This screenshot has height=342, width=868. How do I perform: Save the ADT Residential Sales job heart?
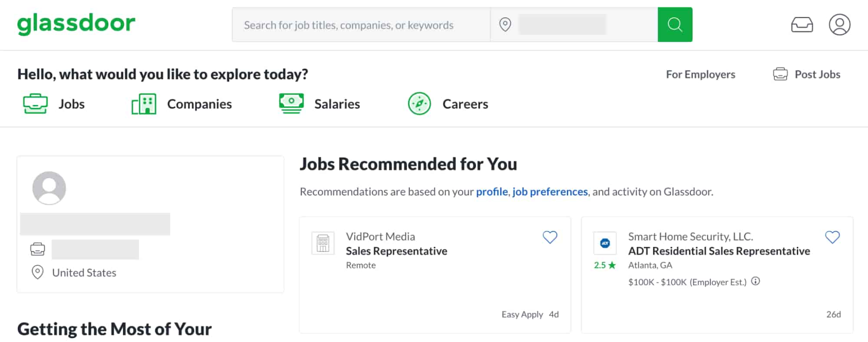832,237
